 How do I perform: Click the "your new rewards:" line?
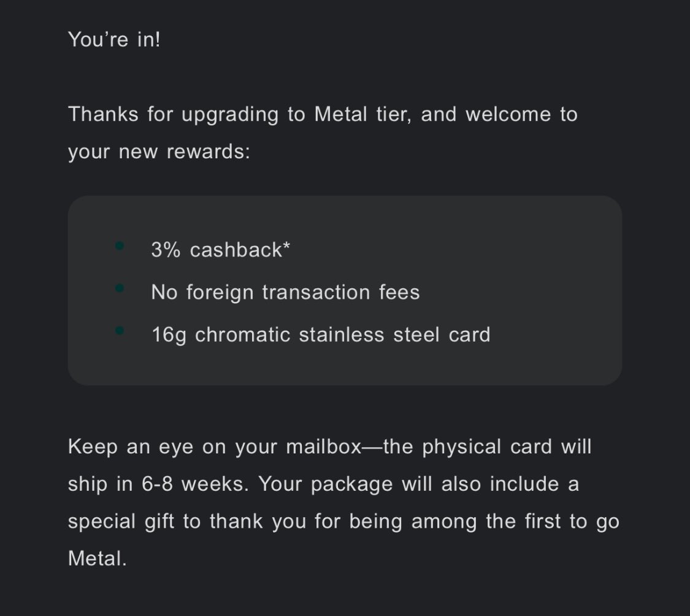coord(159,152)
